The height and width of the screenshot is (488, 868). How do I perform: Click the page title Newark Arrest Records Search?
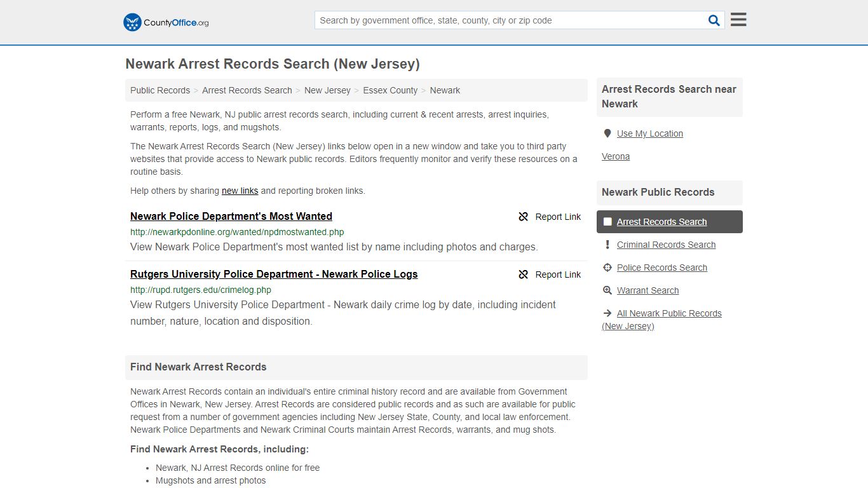pyautogui.click(x=273, y=64)
